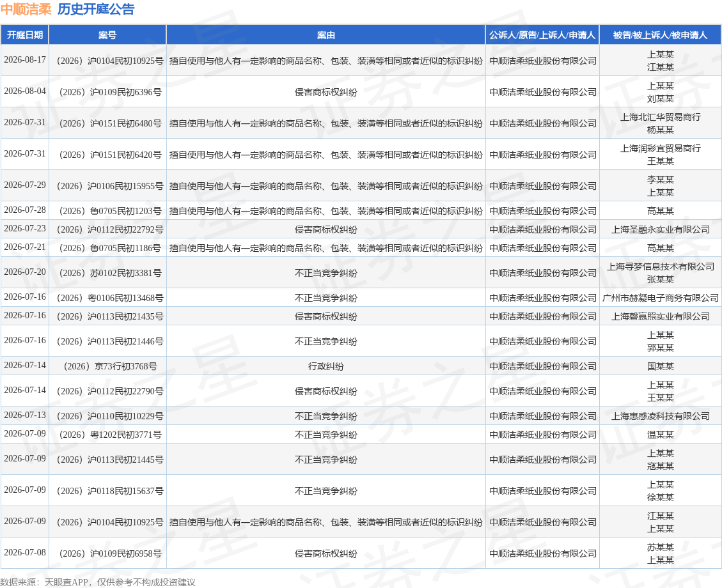Viewport: 722px width, 588px height.
Task: Select defendant 广州市赫凝电子商务有限公司
Action: click(661, 298)
